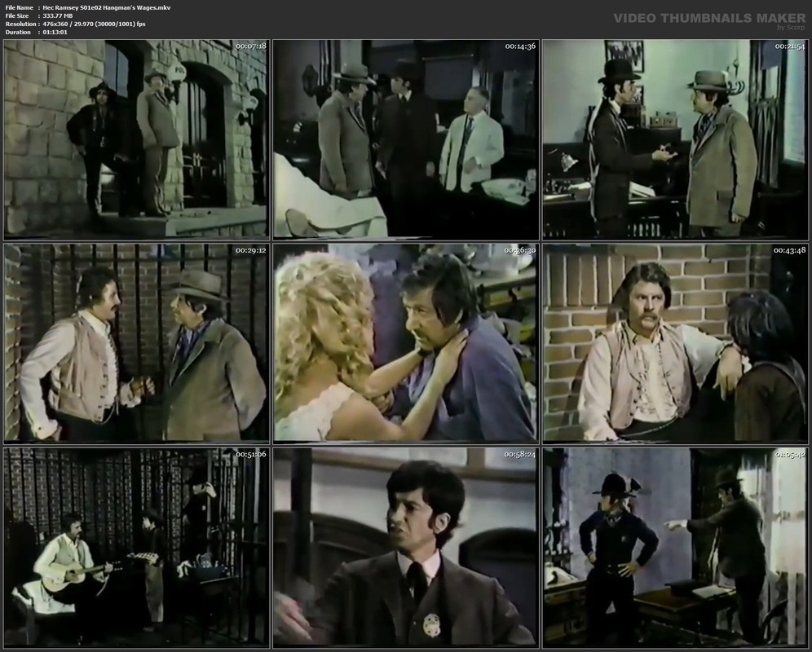Click the Resolution 476x360 value
This screenshot has width=812, height=652.
pyautogui.click(x=94, y=24)
